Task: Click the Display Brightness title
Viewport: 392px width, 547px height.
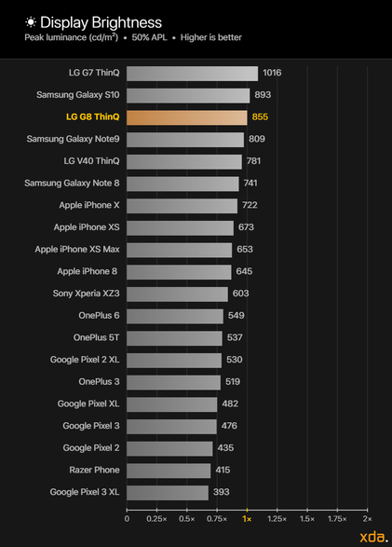Action: tap(101, 22)
